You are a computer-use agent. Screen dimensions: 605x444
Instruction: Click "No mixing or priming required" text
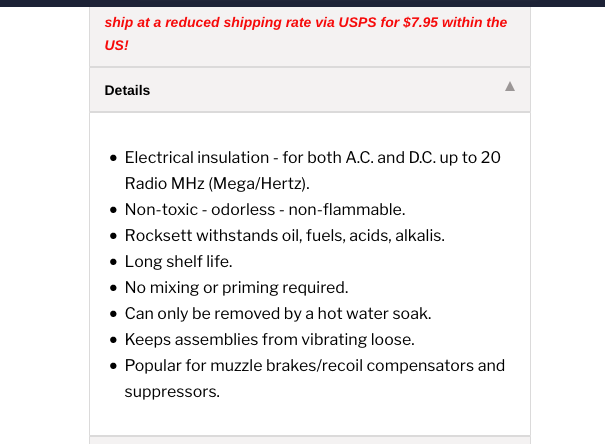pos(236,287)
